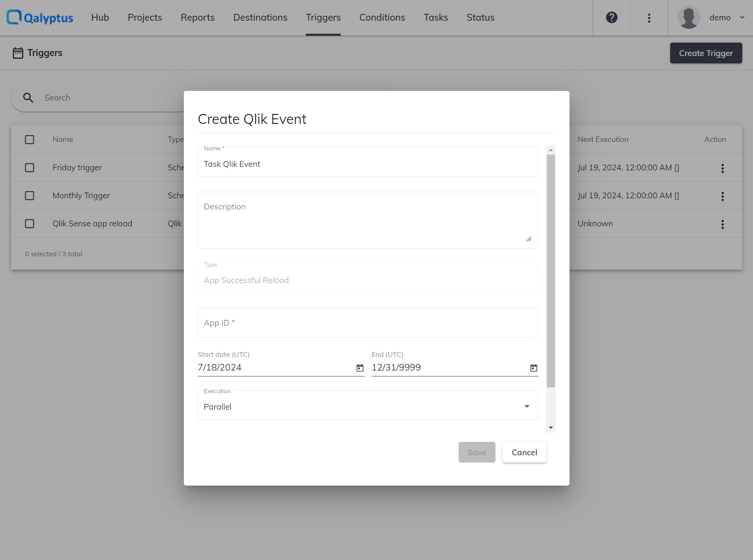This screenshot has height=560, width=753.
Task: Open the Status page
Action: click(481, 18)
